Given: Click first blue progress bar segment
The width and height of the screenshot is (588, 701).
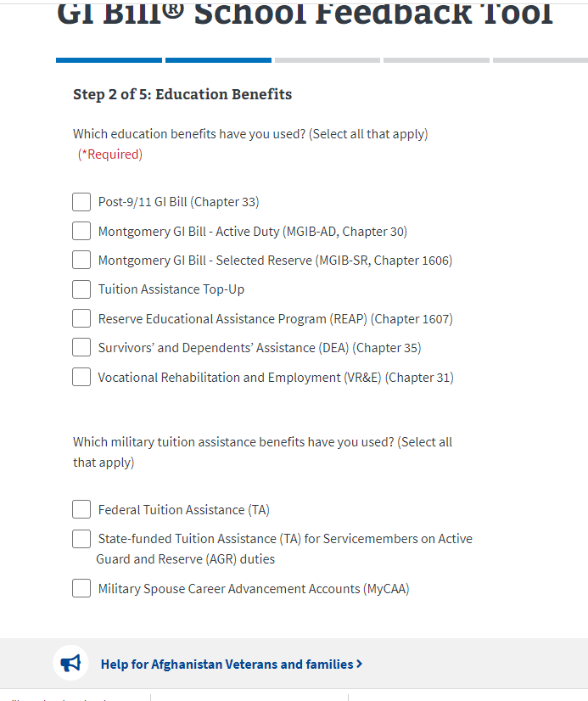Looking at the screenshot, I should [109, 60].
